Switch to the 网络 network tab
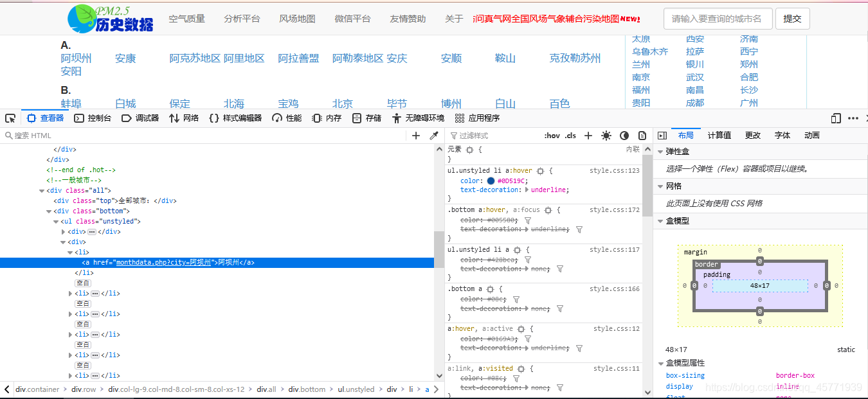The image size is (868, 399). (x=184, y=118)
